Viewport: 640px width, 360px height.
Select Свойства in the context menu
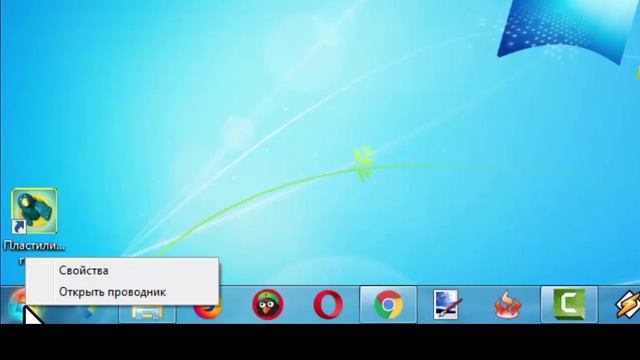(122, 270)
